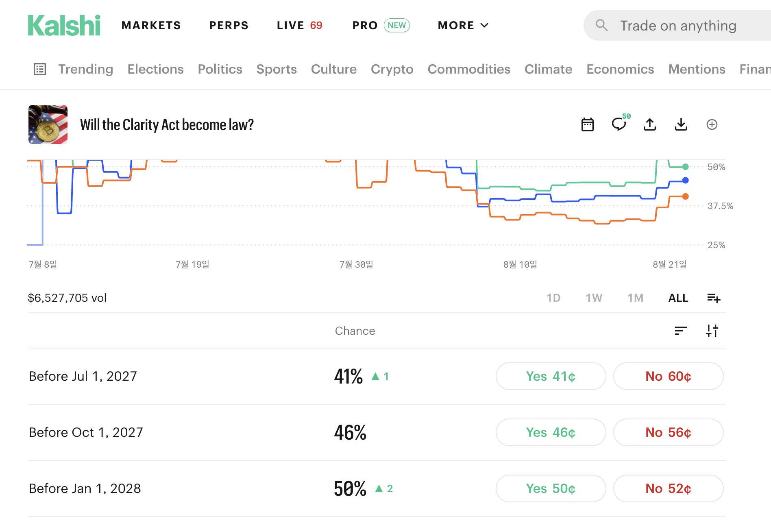The width and height of the screenshot is (771, 532).
Task: Set chart range to 1D
Action: [x=553, y=298]
